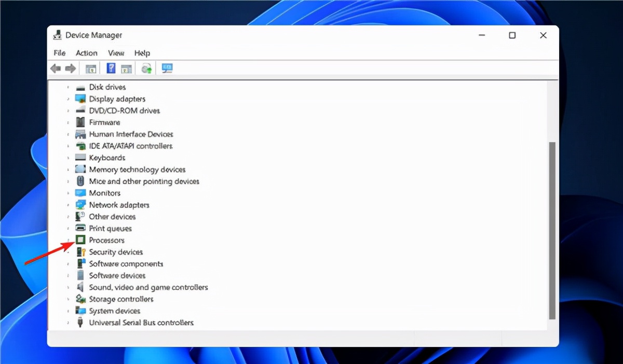623x364 pixels.
Task: Open the Action menu
Action: coord(86,52)
